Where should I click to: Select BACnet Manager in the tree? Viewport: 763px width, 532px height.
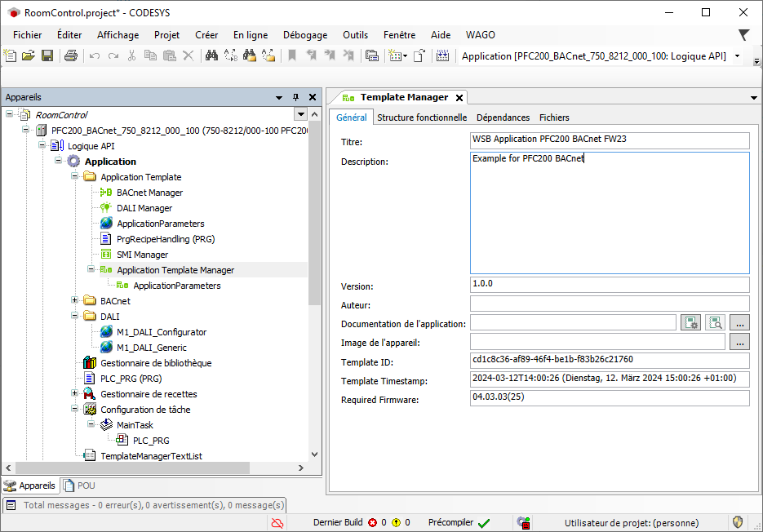(x=150, y=193)
